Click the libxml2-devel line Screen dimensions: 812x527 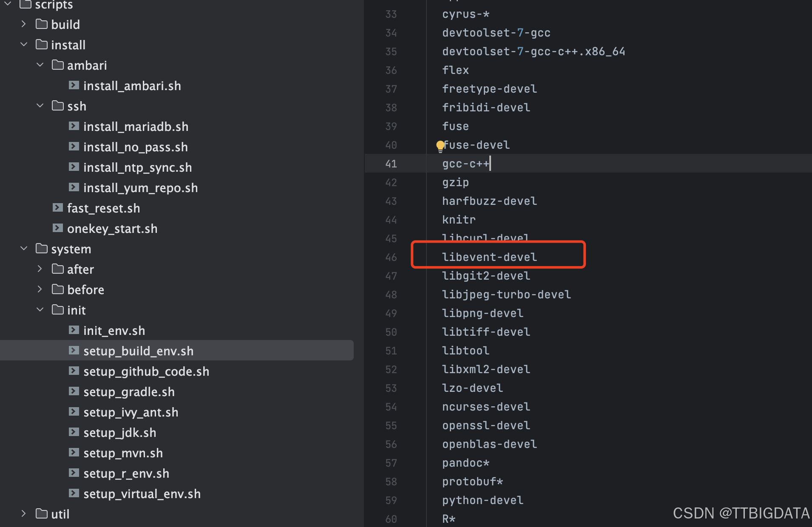[x=486, y=369]
